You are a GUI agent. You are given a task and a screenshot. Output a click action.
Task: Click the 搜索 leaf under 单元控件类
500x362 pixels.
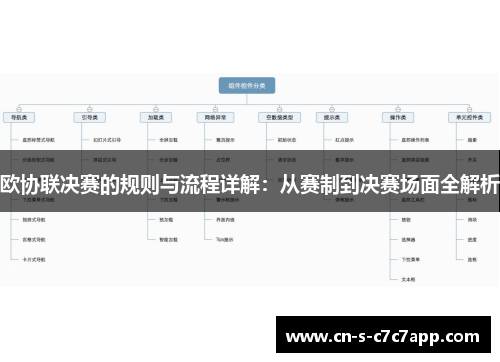(x=472, y=140)
